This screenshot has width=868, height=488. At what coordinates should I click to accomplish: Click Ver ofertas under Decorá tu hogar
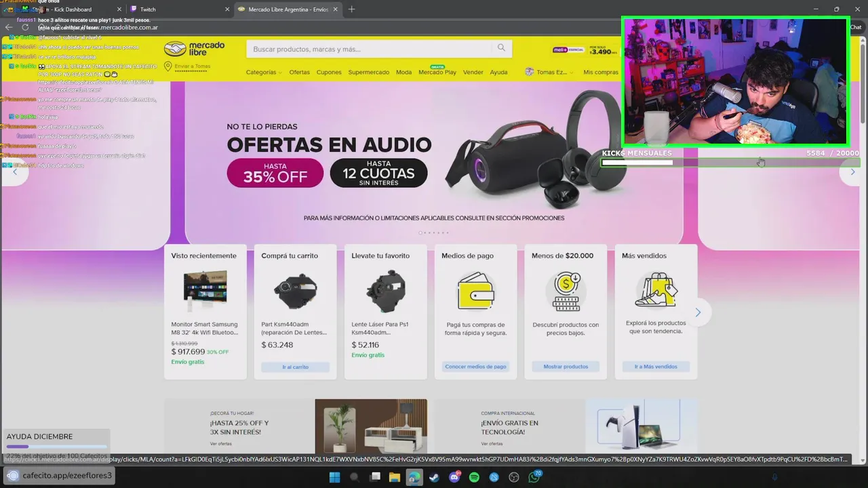point(220,443)
